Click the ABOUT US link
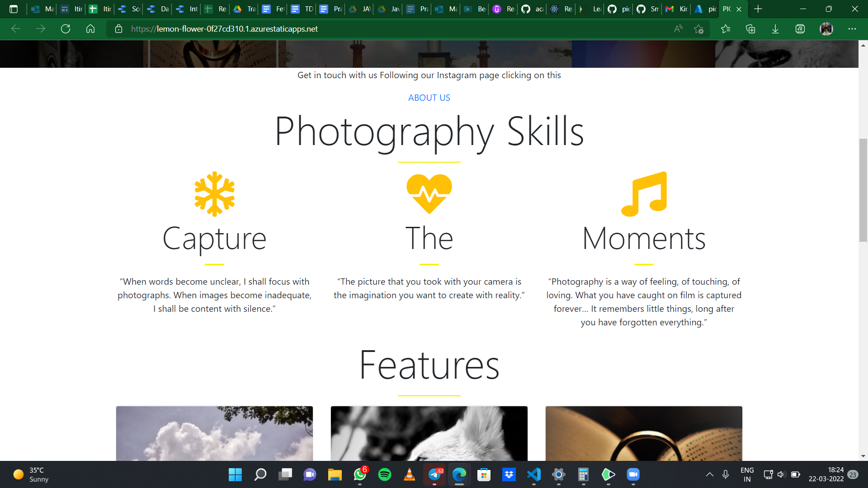Viewport: 868px width, 488px height. pyautogui.click(x=429, y=98)
